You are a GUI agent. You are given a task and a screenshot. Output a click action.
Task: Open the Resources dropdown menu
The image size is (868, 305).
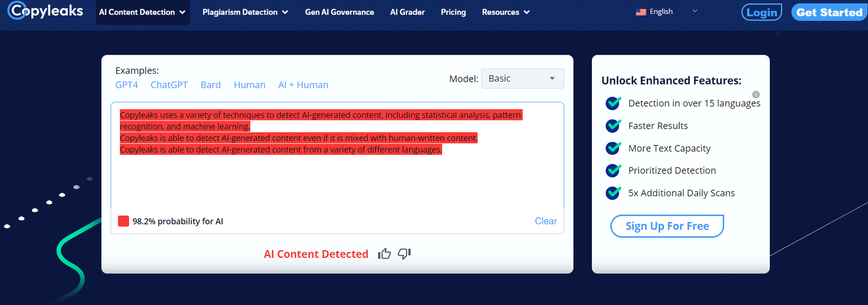pyautogui.click(x=506, y=12)
